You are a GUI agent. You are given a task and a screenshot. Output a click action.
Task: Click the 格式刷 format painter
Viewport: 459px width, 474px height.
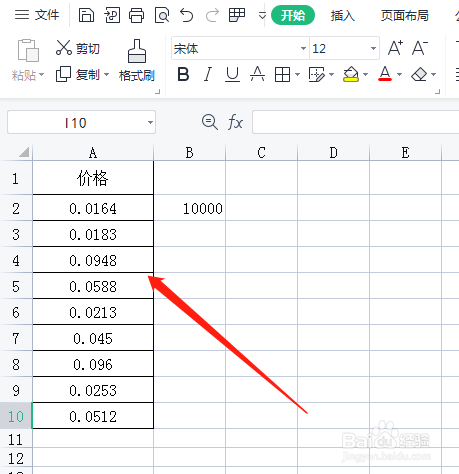[137, 60]
